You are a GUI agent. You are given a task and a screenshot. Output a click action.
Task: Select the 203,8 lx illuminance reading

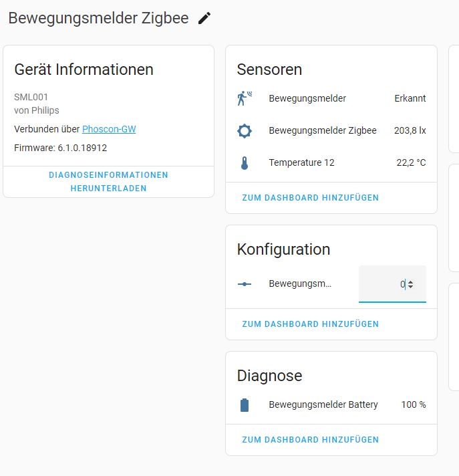(410, 130)
